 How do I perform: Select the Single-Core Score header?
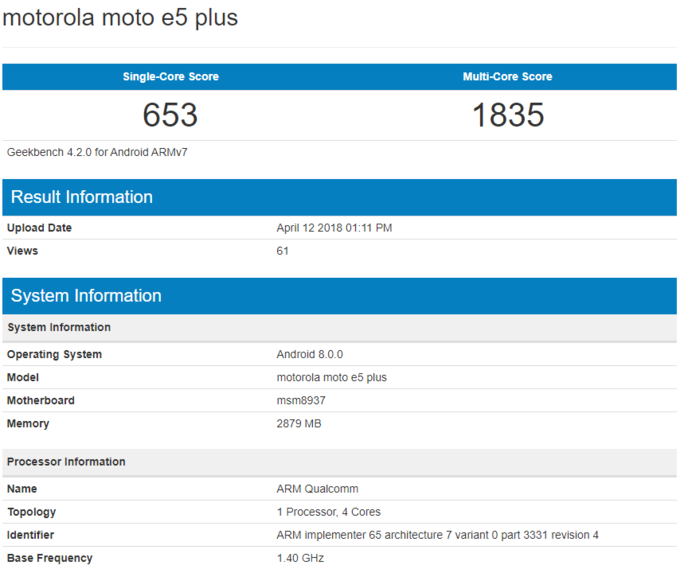click(170, 77)
